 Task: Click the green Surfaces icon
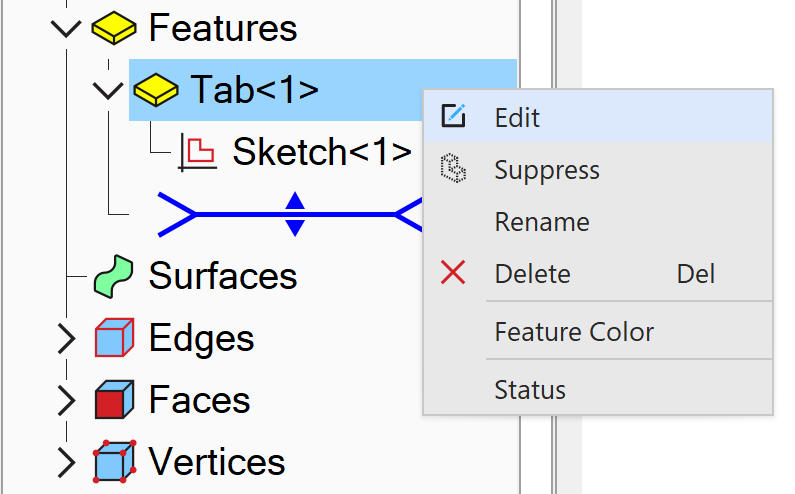coord(113,276)
